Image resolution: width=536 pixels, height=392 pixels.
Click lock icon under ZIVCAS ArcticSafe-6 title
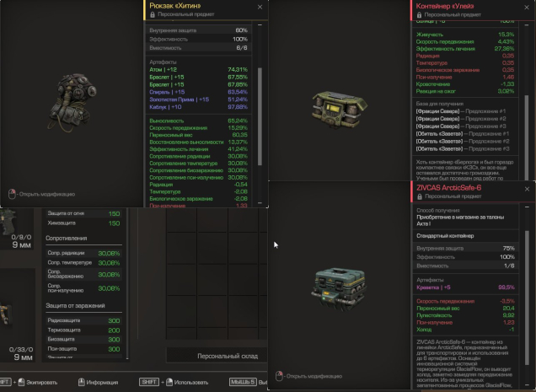pos(420,196)
